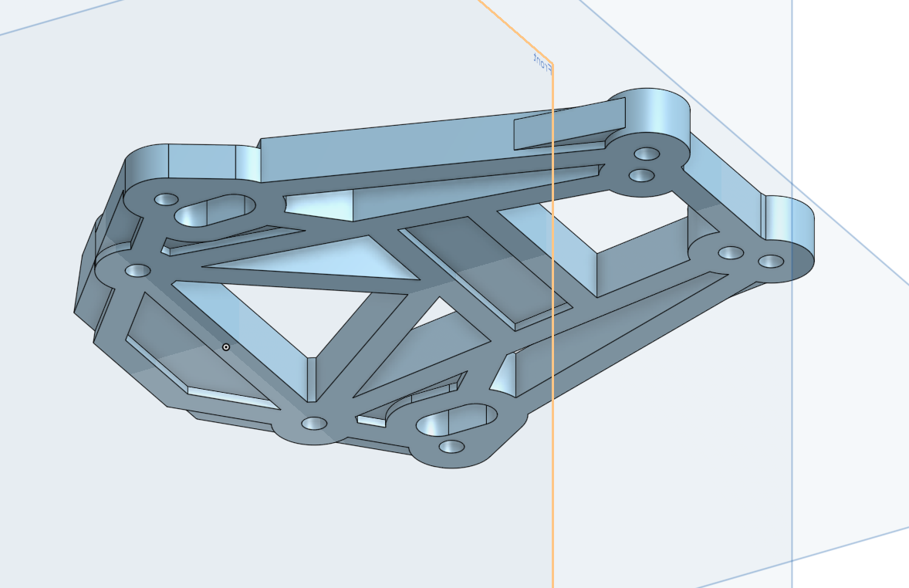Select the vertical orange edge of the Front plane
This screenshot has width=909, height=588.
pos(553,325)
